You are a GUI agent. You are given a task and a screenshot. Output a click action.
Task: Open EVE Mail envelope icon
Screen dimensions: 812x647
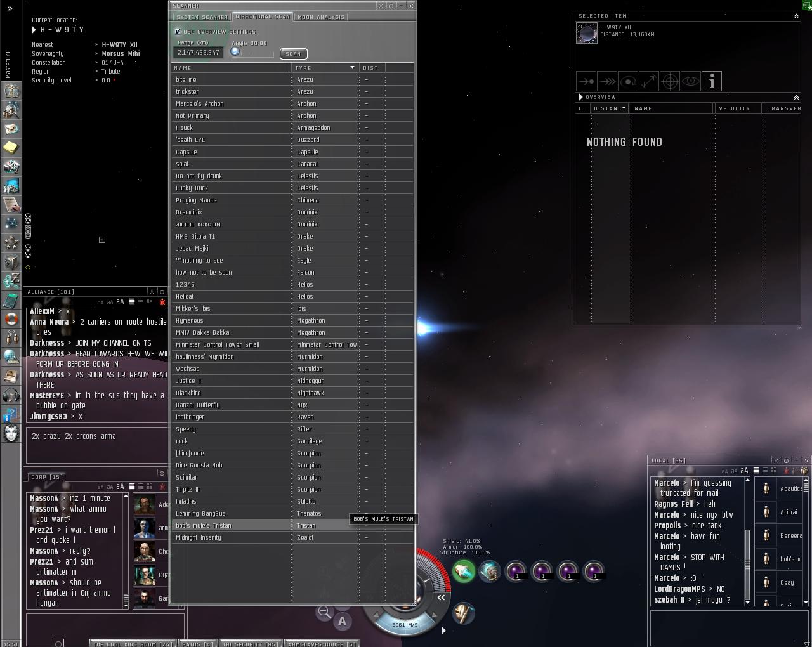11,129
